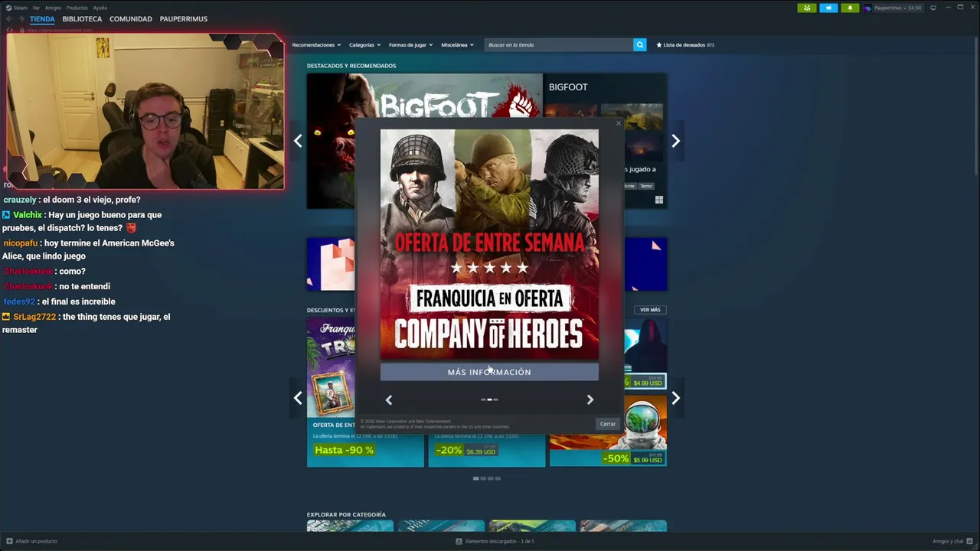980x551 pixels.
Task: Click the MÁS INFORMACIÓN button
Action: (x=489, y=372)
